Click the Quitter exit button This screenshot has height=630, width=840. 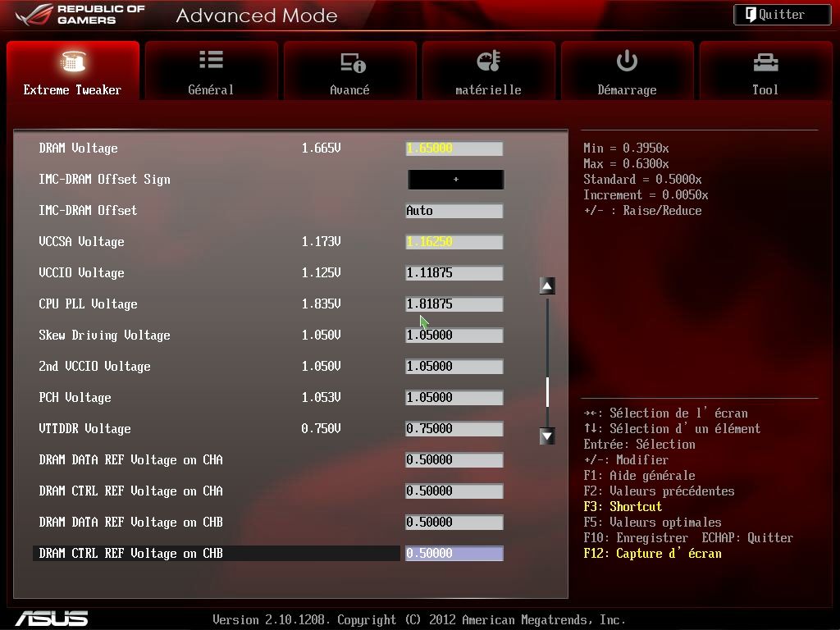[782, 15]
